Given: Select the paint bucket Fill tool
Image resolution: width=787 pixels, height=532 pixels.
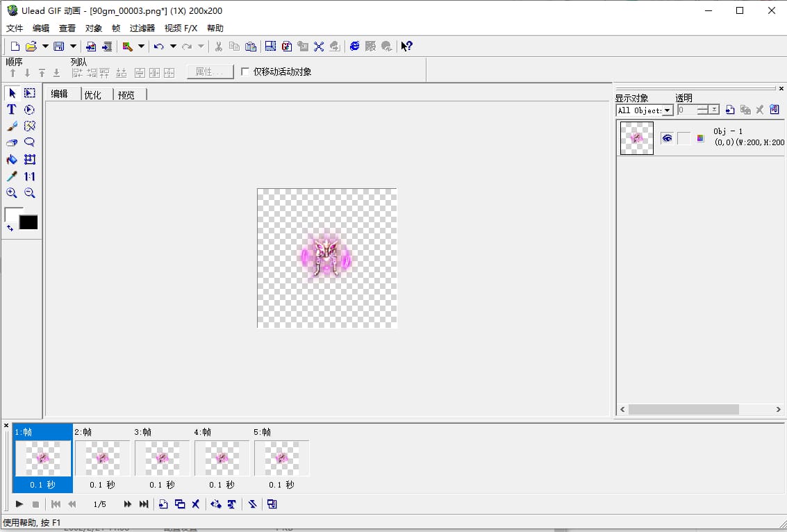Looking at the screenshot, I should pos(12,160).
